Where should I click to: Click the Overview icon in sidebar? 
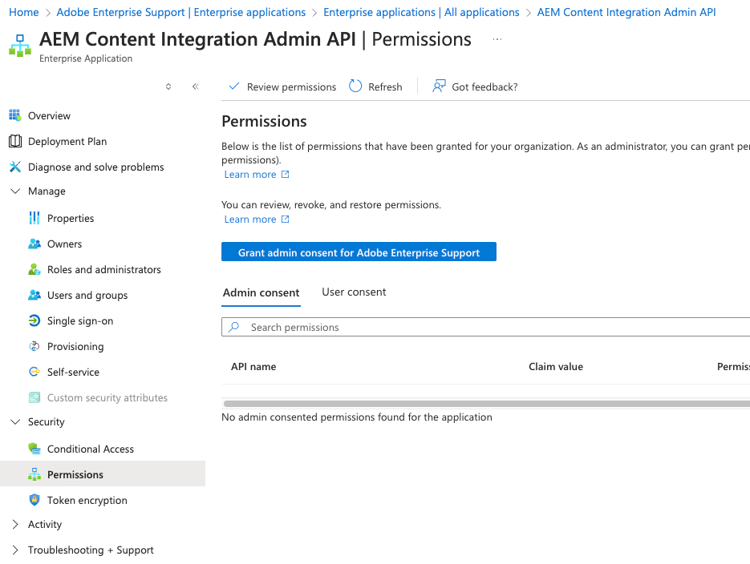[x=15, y=116]
